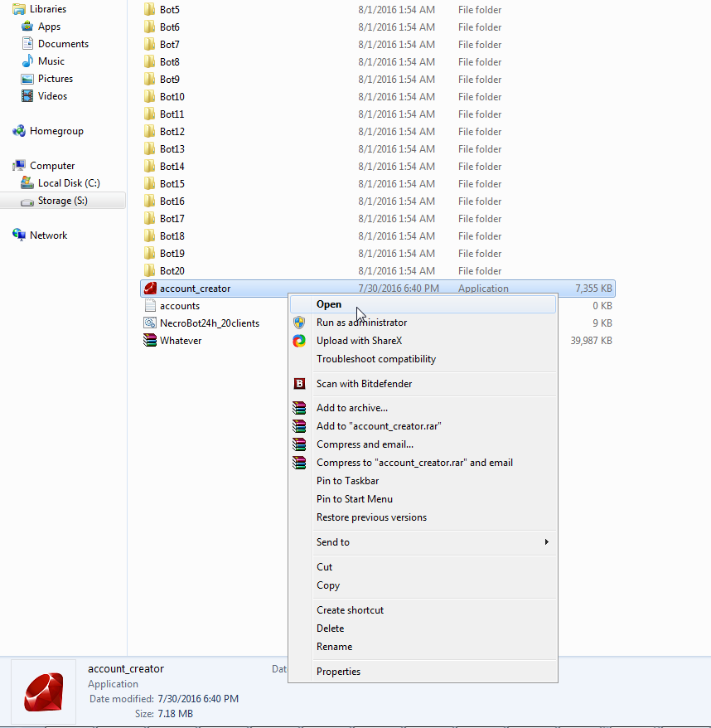711x728 pixels.
Task: Select Add to "account_creator.rar"
Action: tap(423, 426)
